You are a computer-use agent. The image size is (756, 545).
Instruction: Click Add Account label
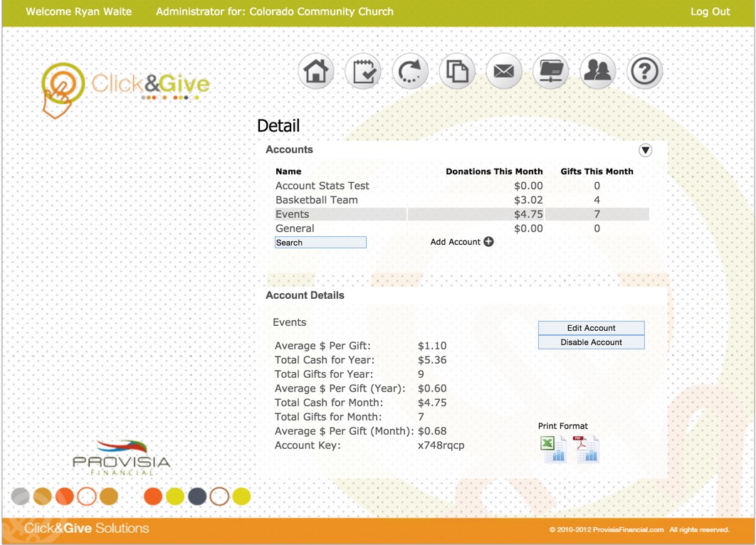455,242
